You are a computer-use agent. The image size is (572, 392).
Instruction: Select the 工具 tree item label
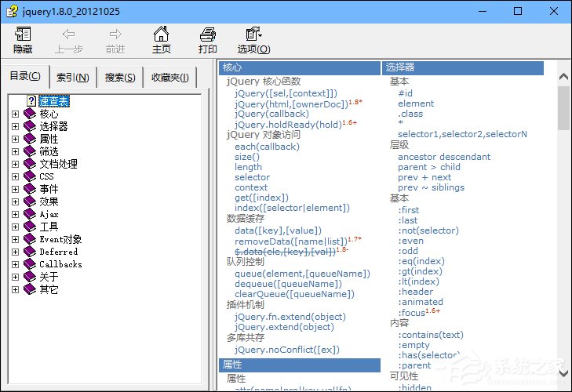(x=49, y=227)
